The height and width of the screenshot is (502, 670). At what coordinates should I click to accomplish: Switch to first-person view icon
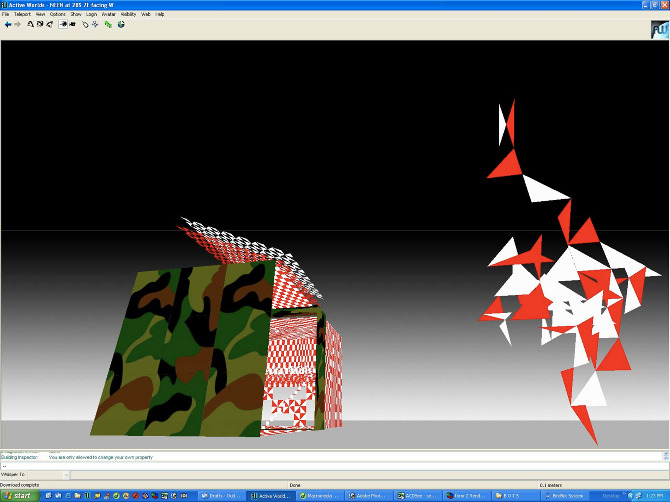point(62,24)
